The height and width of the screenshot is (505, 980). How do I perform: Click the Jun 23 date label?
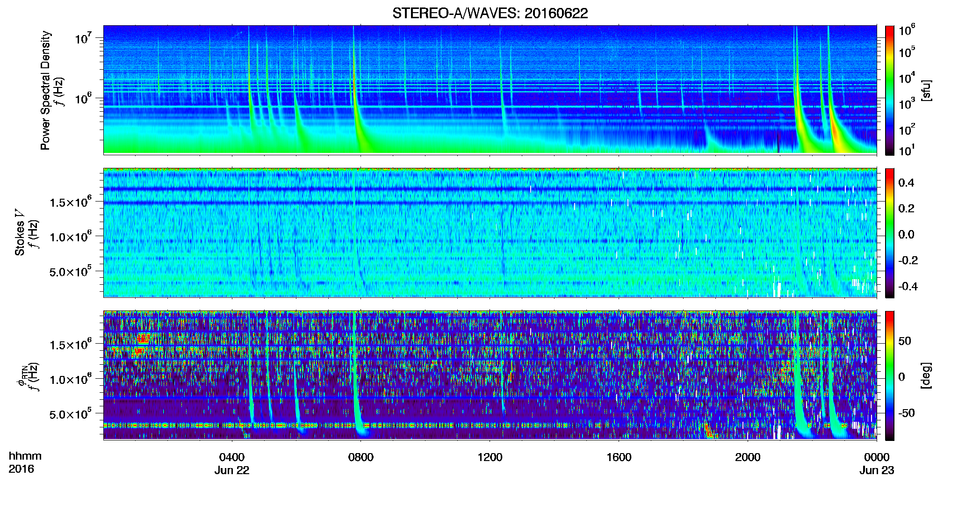877,470
